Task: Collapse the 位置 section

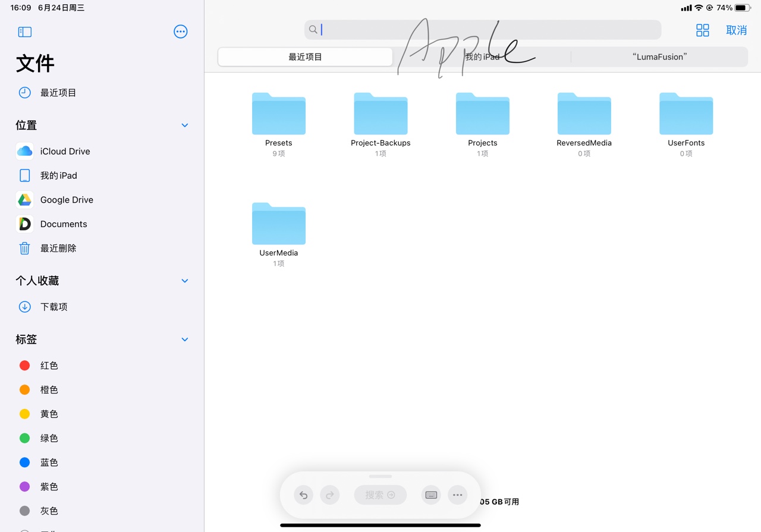Action: 184,125
